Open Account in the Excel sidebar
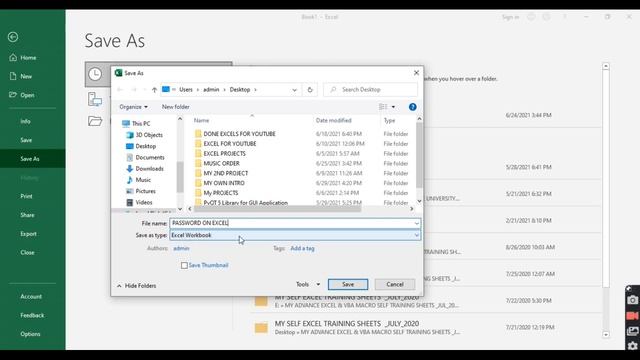640x360 pixels. click(31, 297)
